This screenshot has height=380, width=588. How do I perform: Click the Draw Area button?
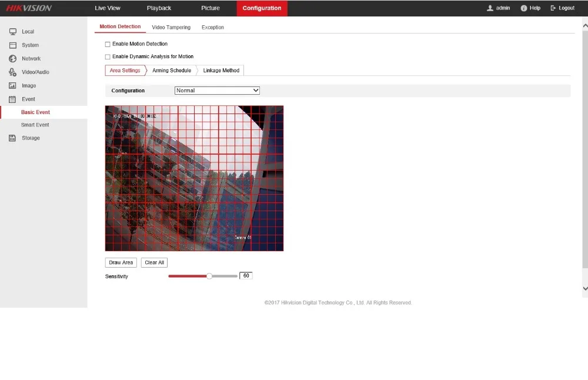pyautogui.click(x=121, y=262)
